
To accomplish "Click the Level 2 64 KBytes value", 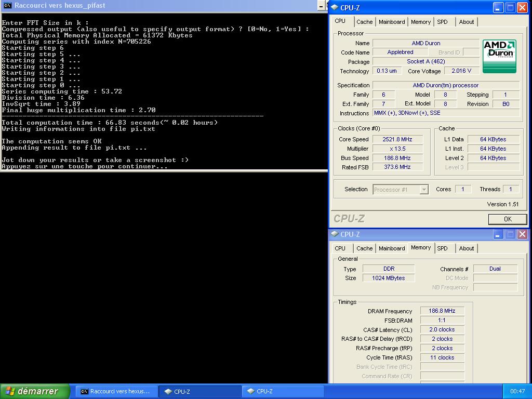I will [x=493, y=158].
